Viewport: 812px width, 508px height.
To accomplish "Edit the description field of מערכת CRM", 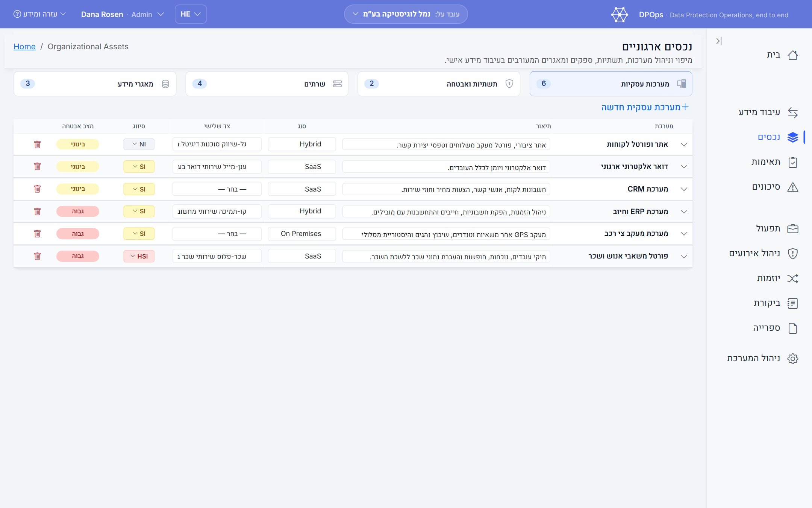I will coord(446,189).
